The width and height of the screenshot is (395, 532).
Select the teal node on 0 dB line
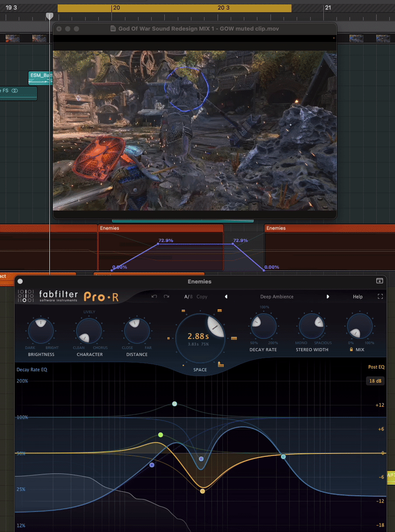pos(283,456)
